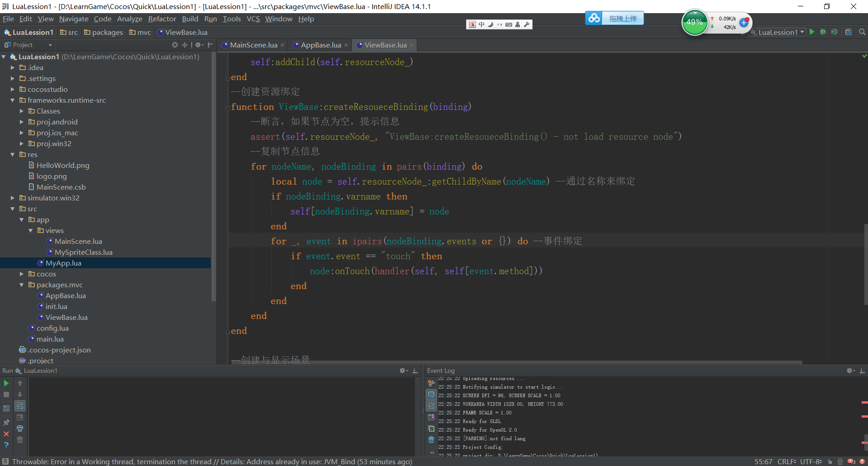868x466 pixels.
Task: Collapse the views folder
Action: (x=31, y=231)
